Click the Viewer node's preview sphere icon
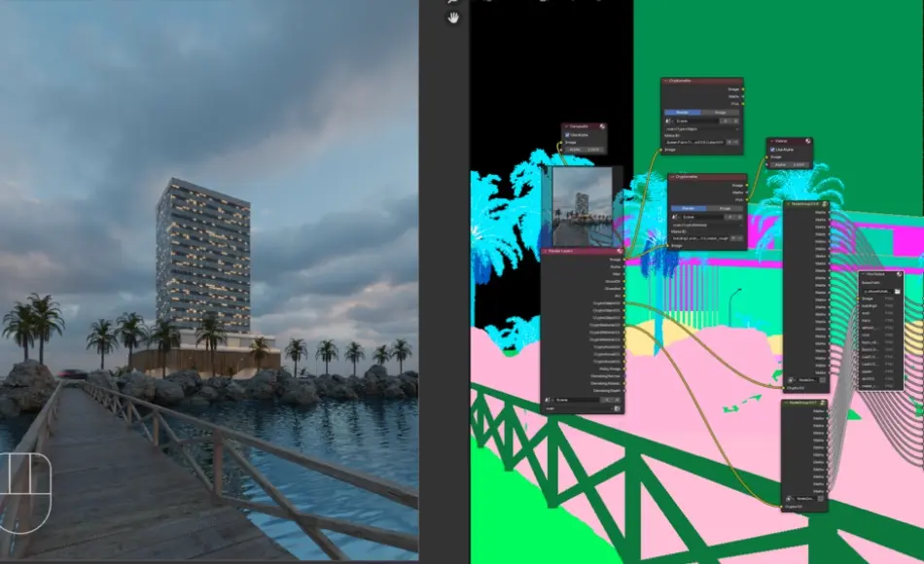This screenshot has width=924, height=564. tap(808, 141)
